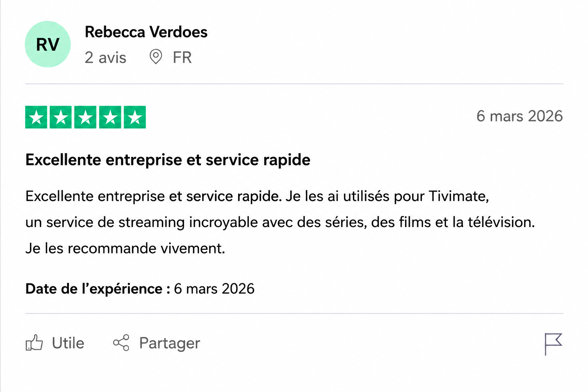
Task: Click the location pin icon
Action: (156, 57)
